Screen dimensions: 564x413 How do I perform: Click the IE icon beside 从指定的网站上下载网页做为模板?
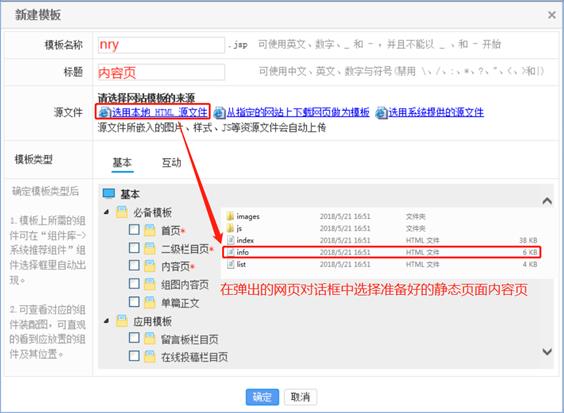point(219,113)
